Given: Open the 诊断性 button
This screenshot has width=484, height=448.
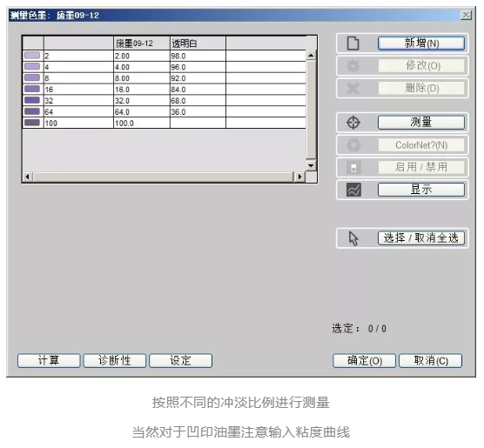Looking at the screenshot, I should pos(115,360).
